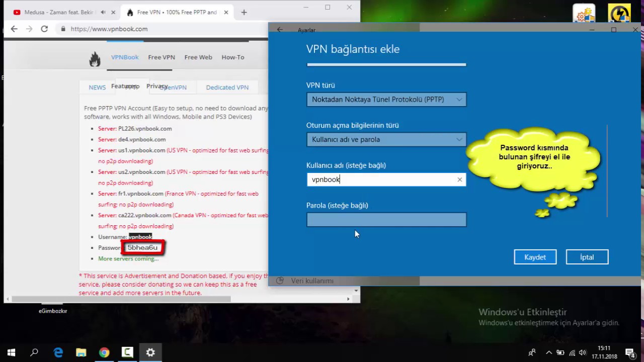Open the Camtasia taskbar app
Viewport: 644px width, 362px height.
127,352
